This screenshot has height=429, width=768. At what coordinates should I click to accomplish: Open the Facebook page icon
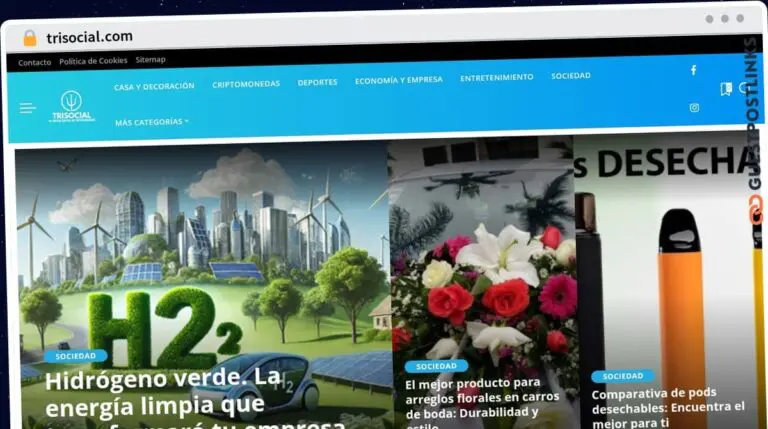tap(694, 70)
